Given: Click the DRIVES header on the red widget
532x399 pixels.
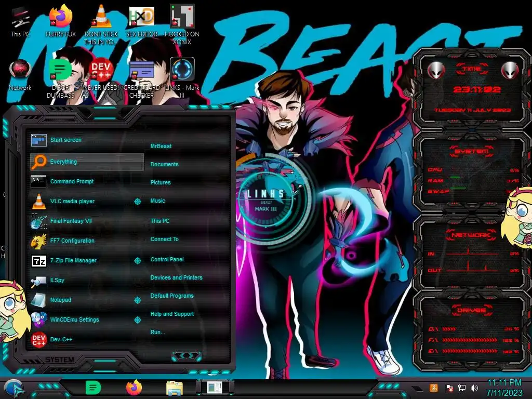Looking at the screenshot, I should coord(471,310).
